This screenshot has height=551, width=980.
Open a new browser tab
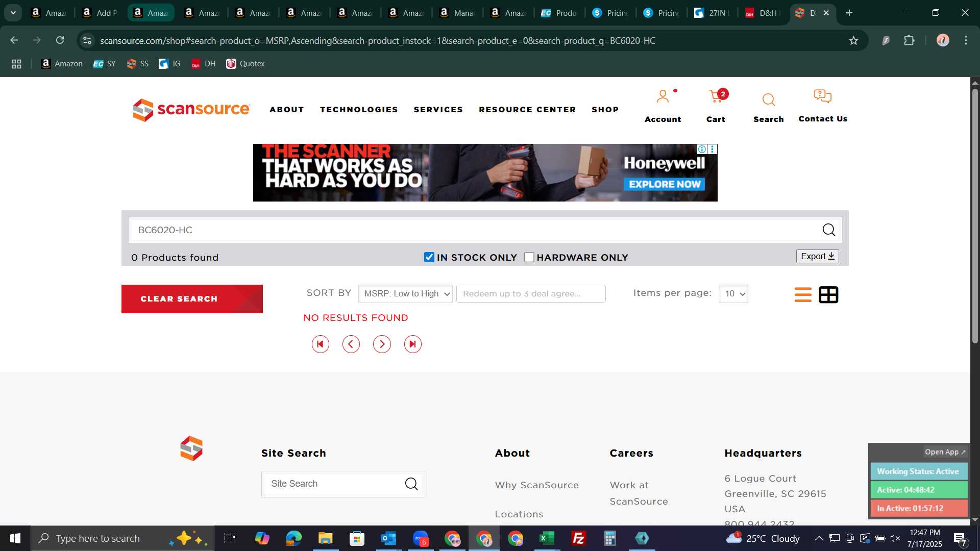tap(849, 13)
